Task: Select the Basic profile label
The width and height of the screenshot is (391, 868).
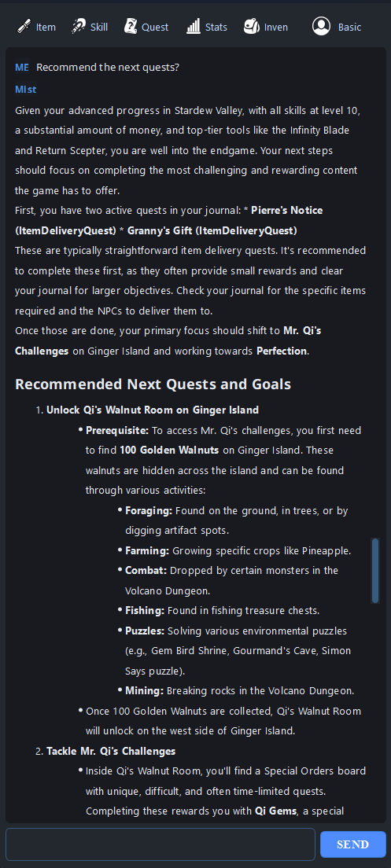Action: coord(349,27)
